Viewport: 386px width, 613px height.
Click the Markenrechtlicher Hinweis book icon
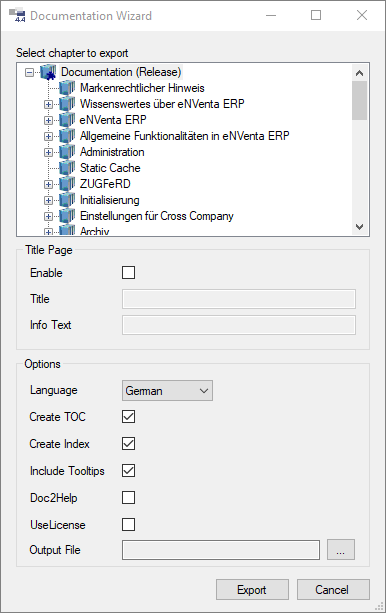[x=67, y=88]
